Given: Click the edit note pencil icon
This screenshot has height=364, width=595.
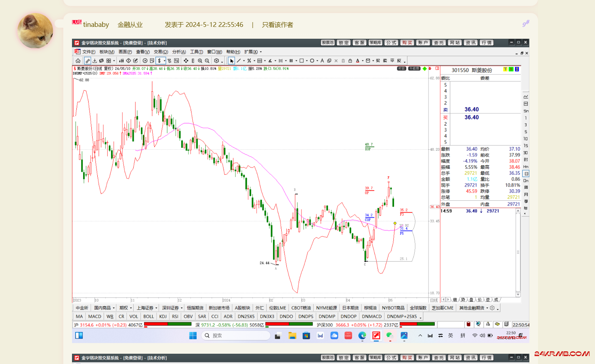Looking at the screenshot, I should pos(136,61).
